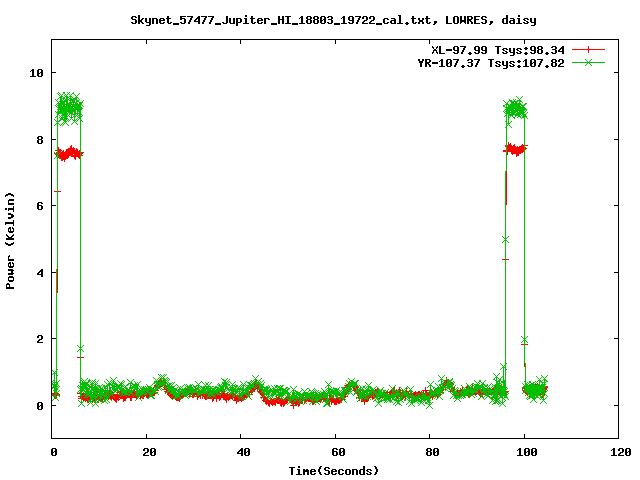Screen dimensions: 640x480
Task: Click the x-axis tick label 100
Action: [527, 452]
